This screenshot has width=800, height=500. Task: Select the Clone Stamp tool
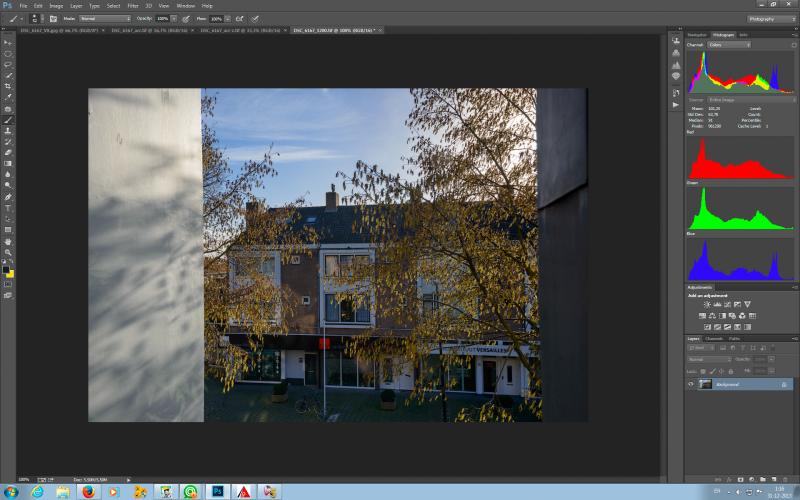[8, 131]
